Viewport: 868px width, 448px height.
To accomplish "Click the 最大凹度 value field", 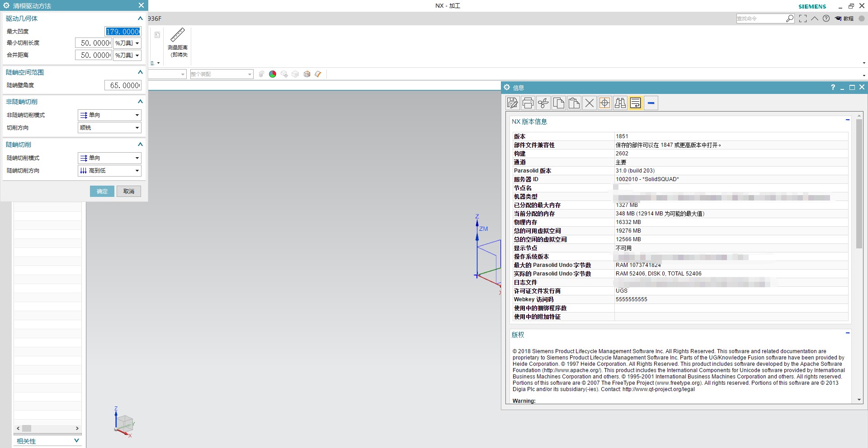I will [123, 31].
